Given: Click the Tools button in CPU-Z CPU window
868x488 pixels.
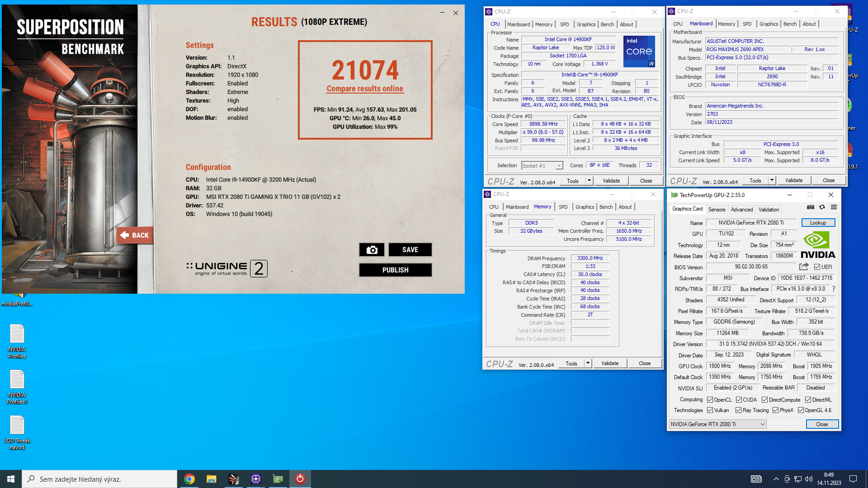Looking at the screenshot, I should tap(573, 181).
